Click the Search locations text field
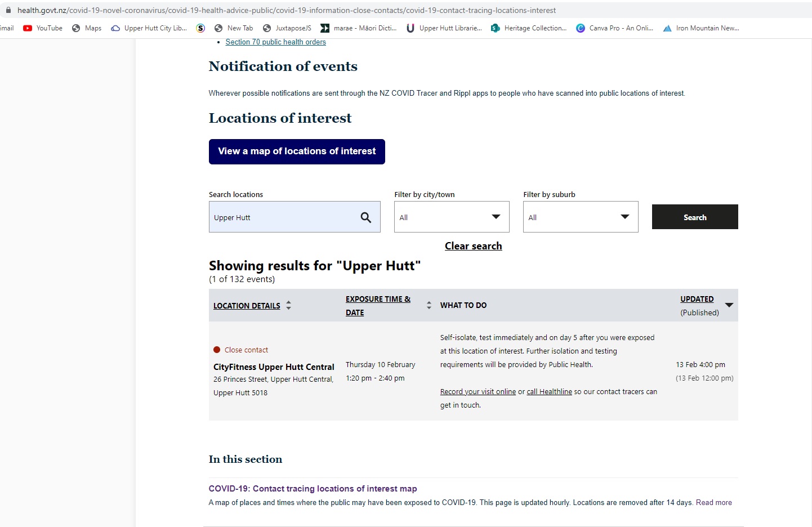This screenshot has width=812, height=527. [x=282, y=217]
